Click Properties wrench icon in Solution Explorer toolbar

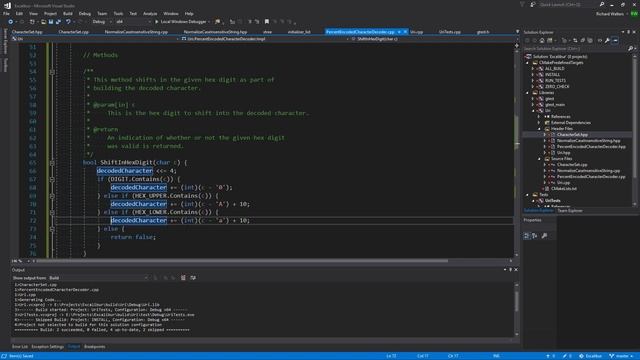click(x=607, y=40)
